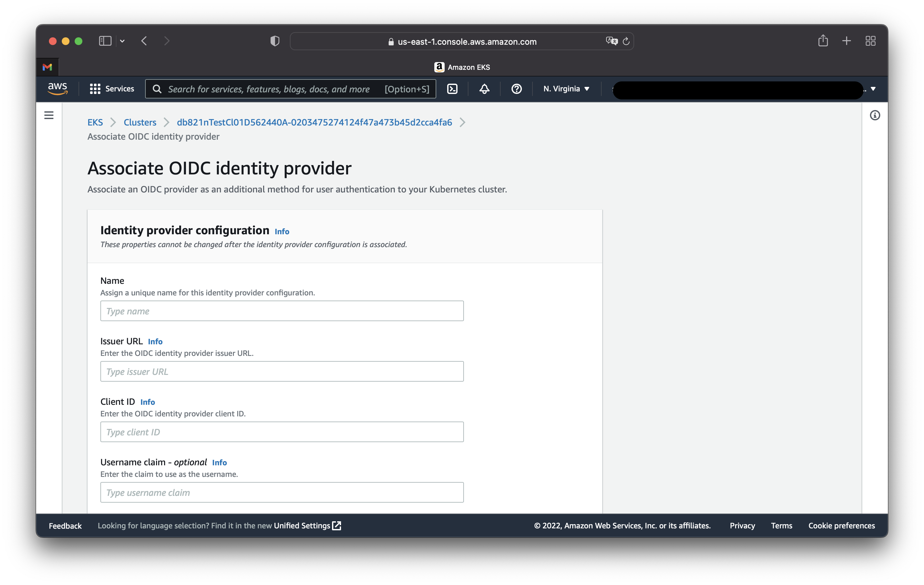This screenshot has height=585, width=924.
Task: Launch the CloudShell terminal icon
Action: tap(452, 89)
